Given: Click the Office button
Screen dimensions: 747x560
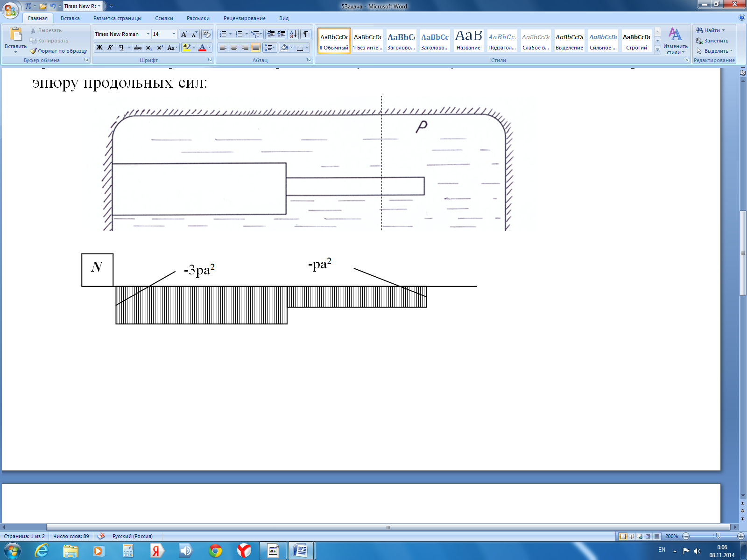Looking at the screenshot, I should (10, 9).
